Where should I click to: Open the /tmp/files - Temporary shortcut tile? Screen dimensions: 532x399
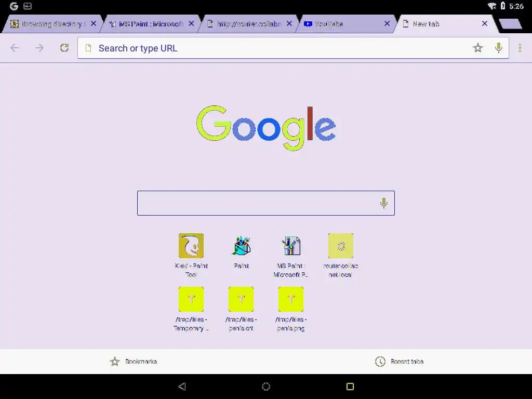point(191,309)
